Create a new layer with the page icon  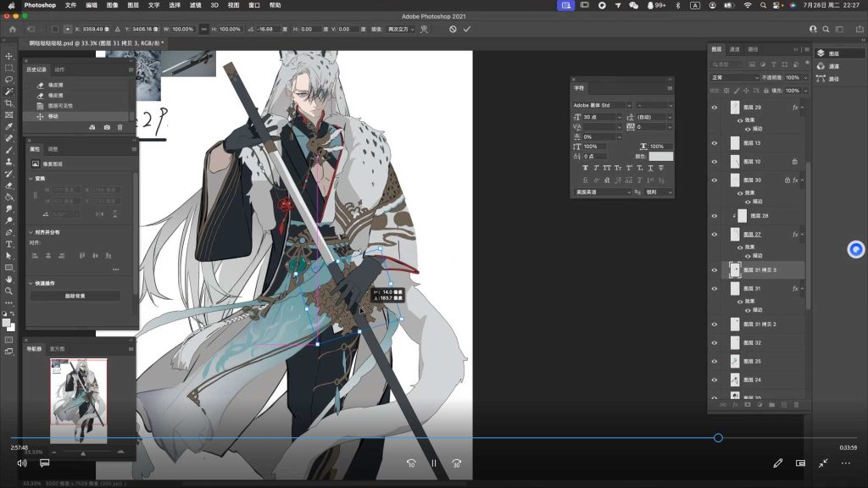pos(784,405)
